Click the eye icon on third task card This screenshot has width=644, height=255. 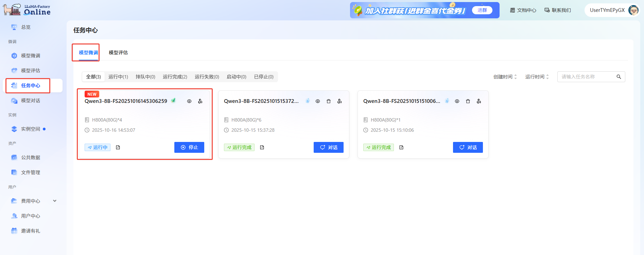457,101
